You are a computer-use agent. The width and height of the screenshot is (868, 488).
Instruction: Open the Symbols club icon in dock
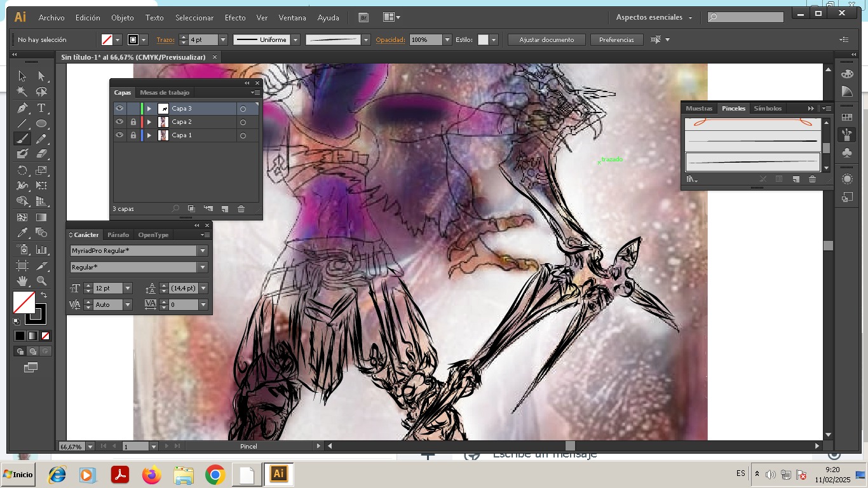[846, 152]
